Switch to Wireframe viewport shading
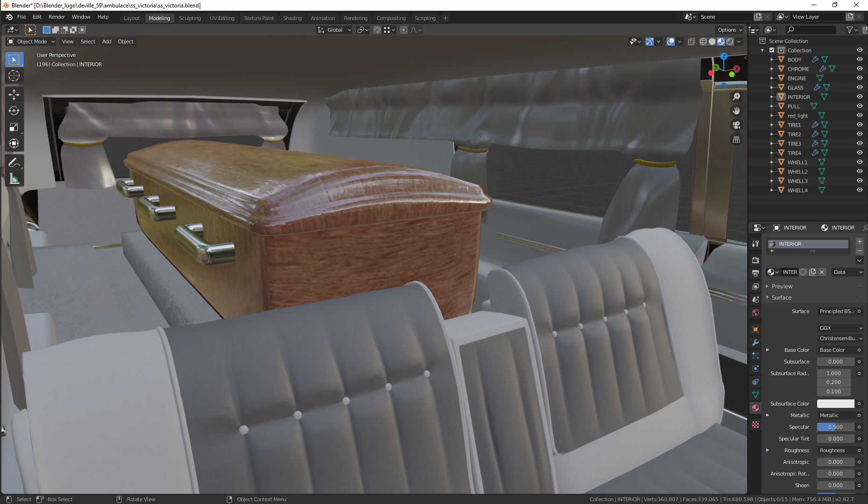The image size is (868, 504). click(x=703, y=42)
